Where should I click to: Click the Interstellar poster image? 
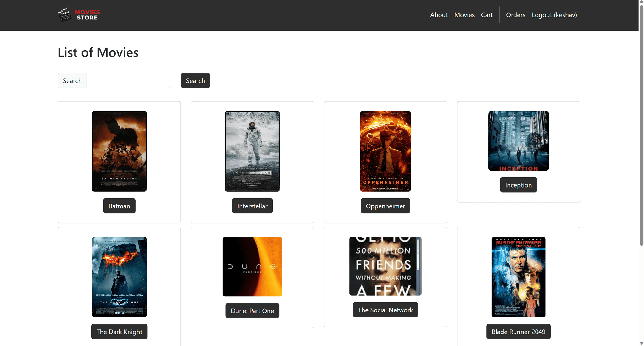[x=252, y=151]
